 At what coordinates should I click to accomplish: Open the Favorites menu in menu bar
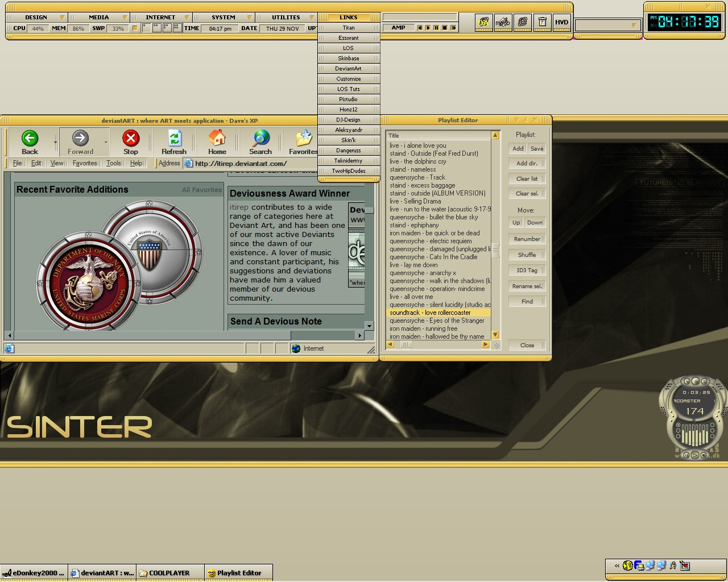pyautogui.click(x=85, y=163)
